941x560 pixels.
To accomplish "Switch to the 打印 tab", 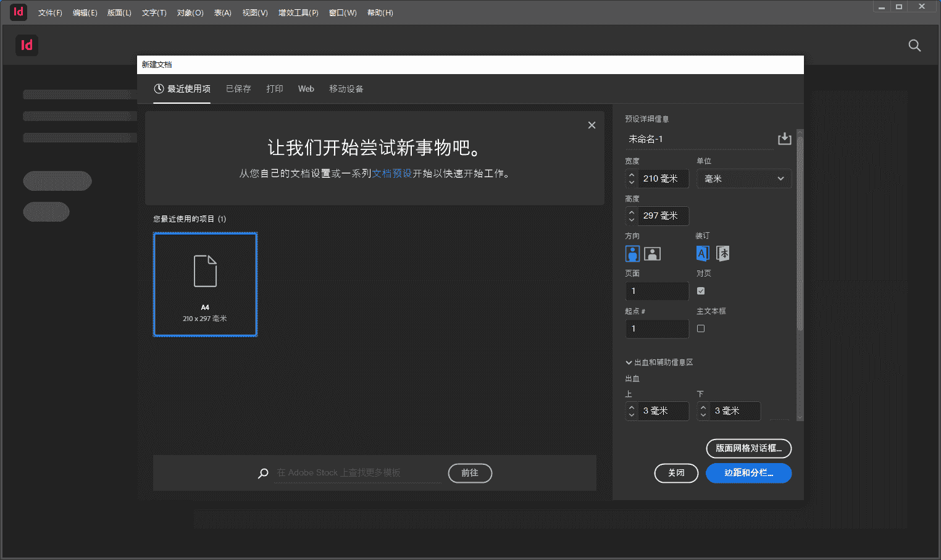I will coord(275,89).
